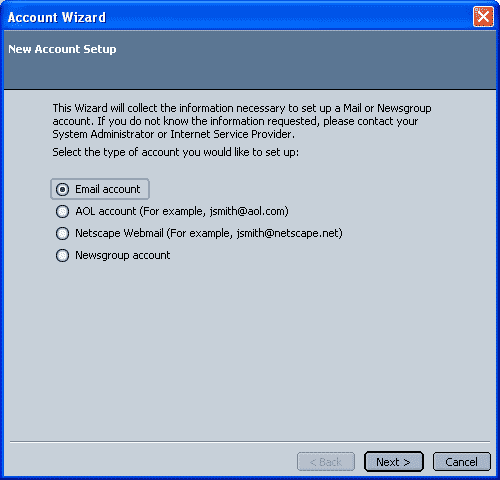500x480 pixels.
Task: Click the jsmith@aol.com example text
Action: click(x=247, y=211)
